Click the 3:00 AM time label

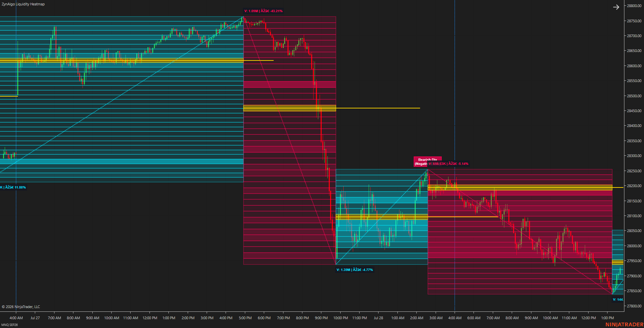coord(436,318)
